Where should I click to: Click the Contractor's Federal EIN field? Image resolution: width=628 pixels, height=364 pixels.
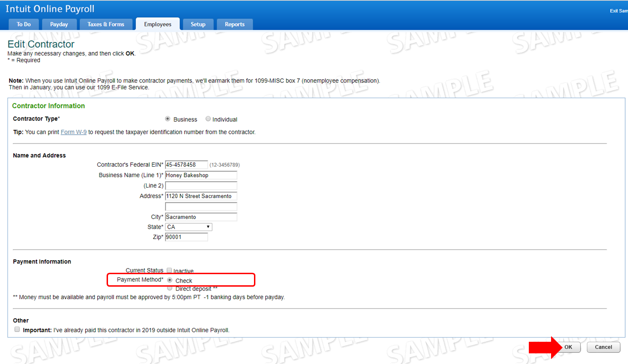pos(186,164)
